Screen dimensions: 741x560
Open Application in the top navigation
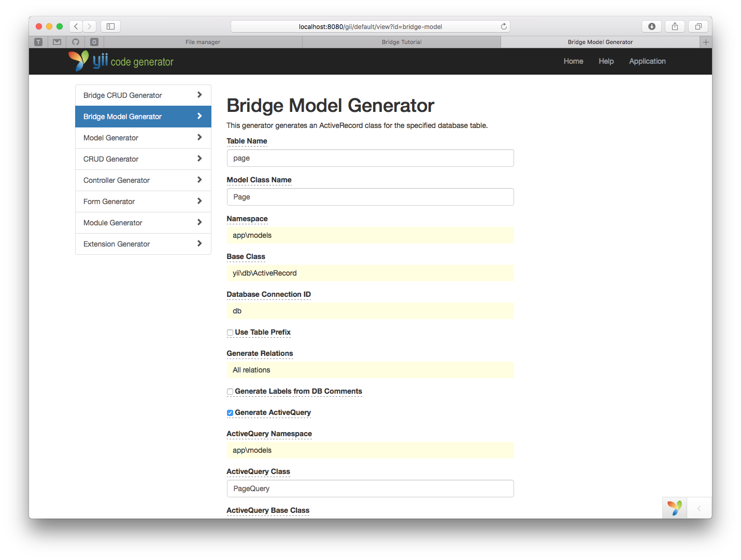coord(647,61)
